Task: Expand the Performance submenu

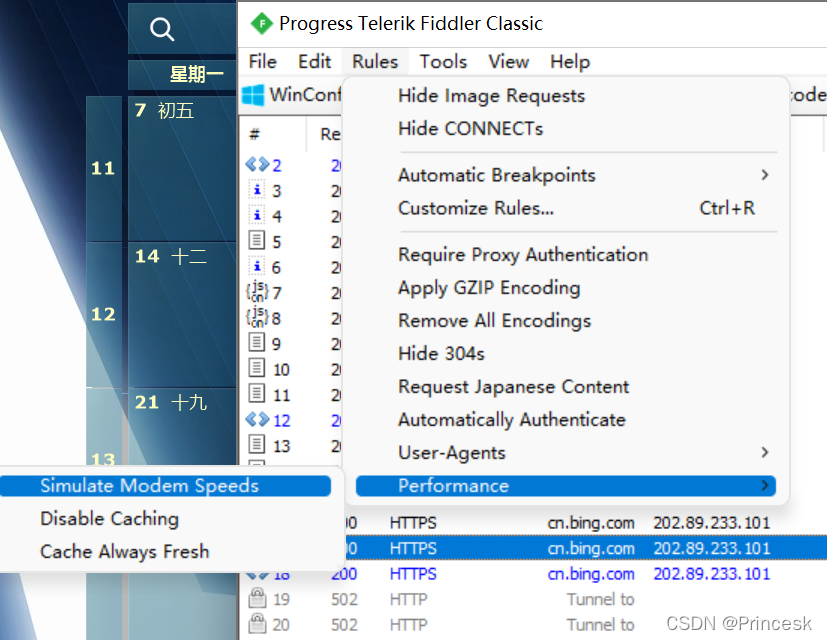Action: [x=565, y=486]
